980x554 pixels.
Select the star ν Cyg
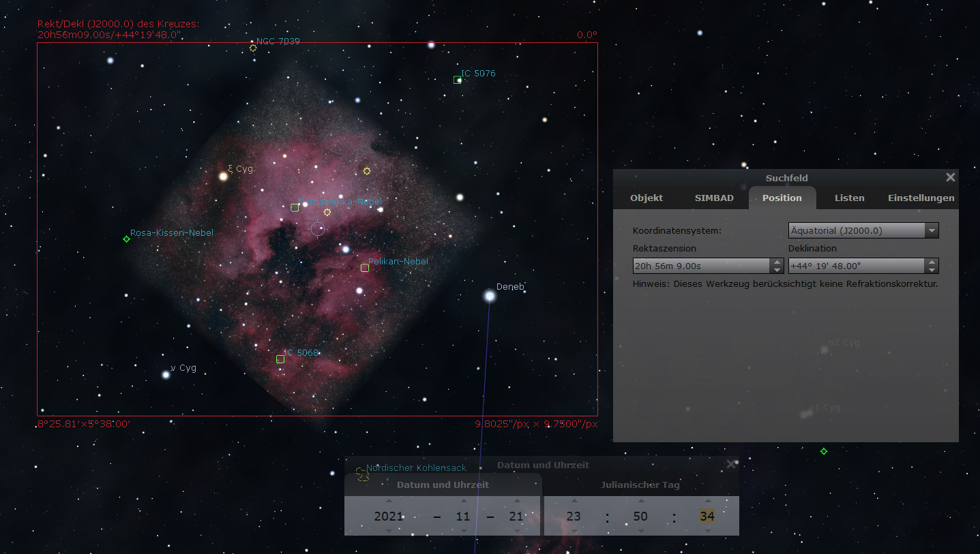point(165,374)
